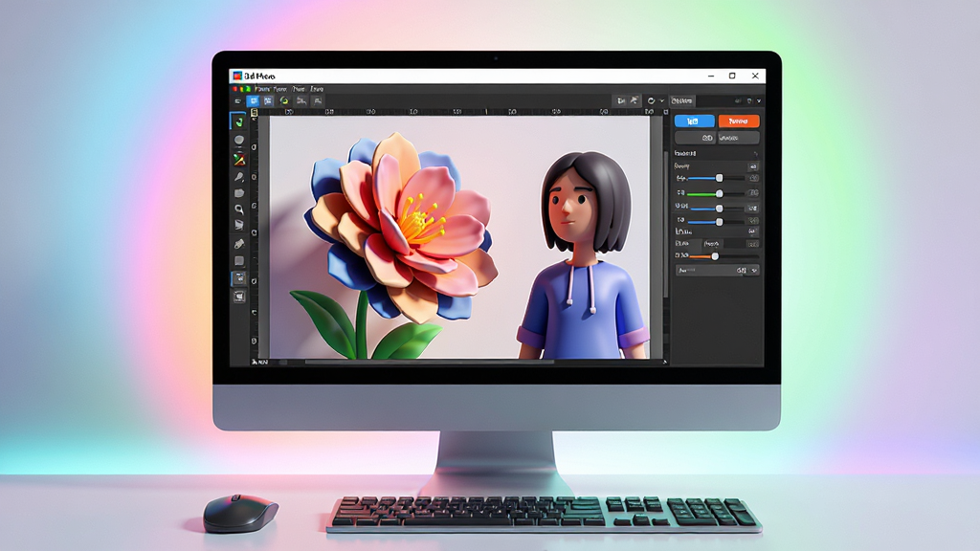The image size is (980, 551).
Task: Click the rotate arrow icon in top toolbar
Action: [651, 100]
